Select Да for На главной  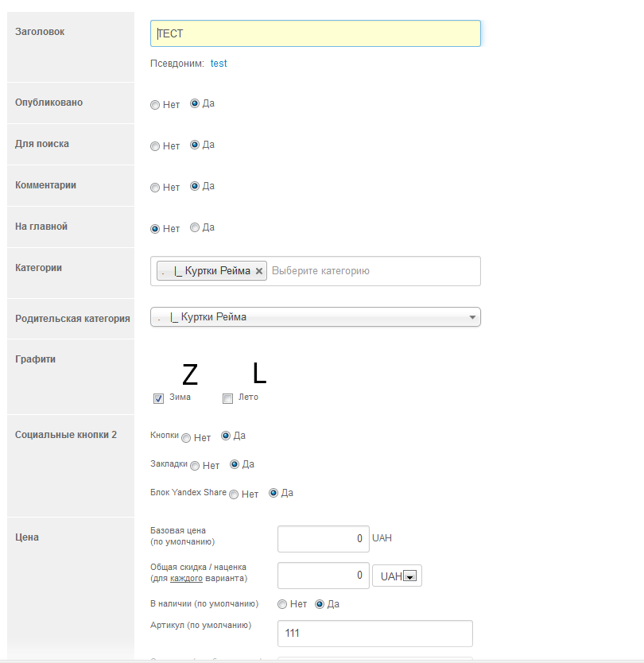pyautogui.click(x=195, y=227)
